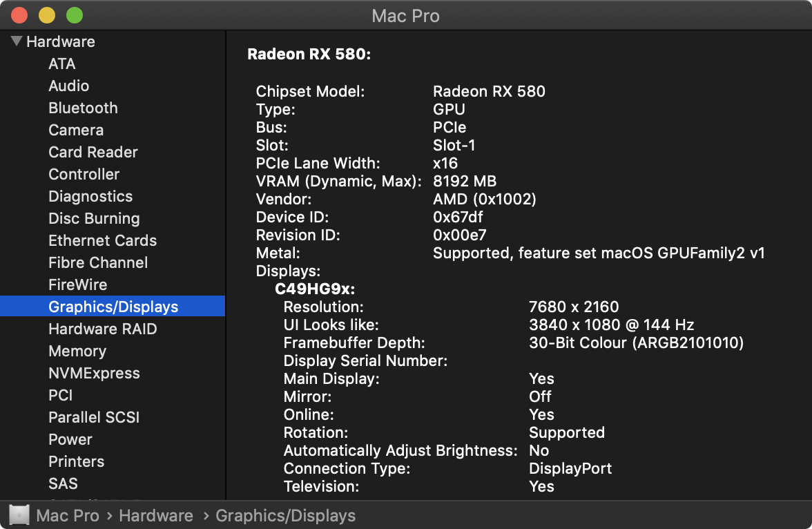
Task: Minimize the window with yellow button
Action: [x=47, y=16]
